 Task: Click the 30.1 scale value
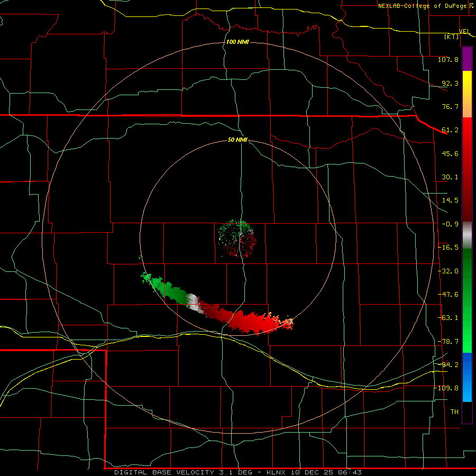pos(450,177)
